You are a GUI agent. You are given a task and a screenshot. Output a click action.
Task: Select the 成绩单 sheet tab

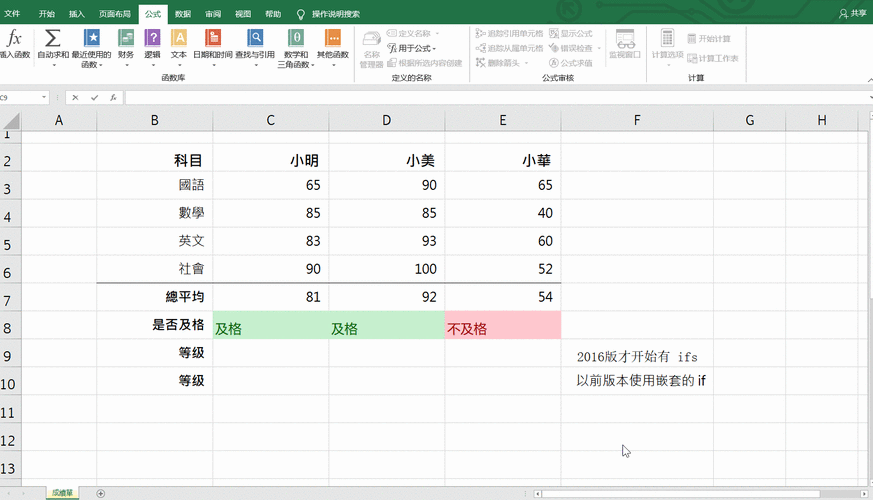(62, 493)
